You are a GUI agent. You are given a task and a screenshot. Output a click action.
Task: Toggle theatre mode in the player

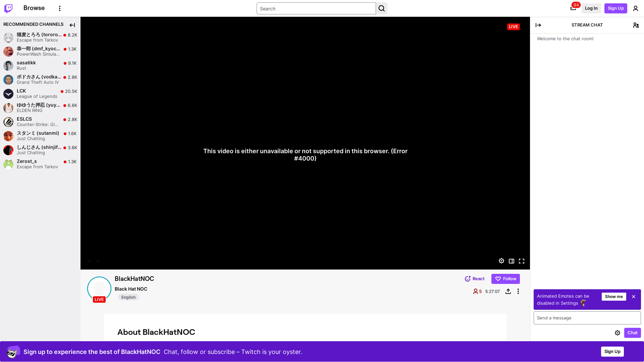[x=512, y=261]
